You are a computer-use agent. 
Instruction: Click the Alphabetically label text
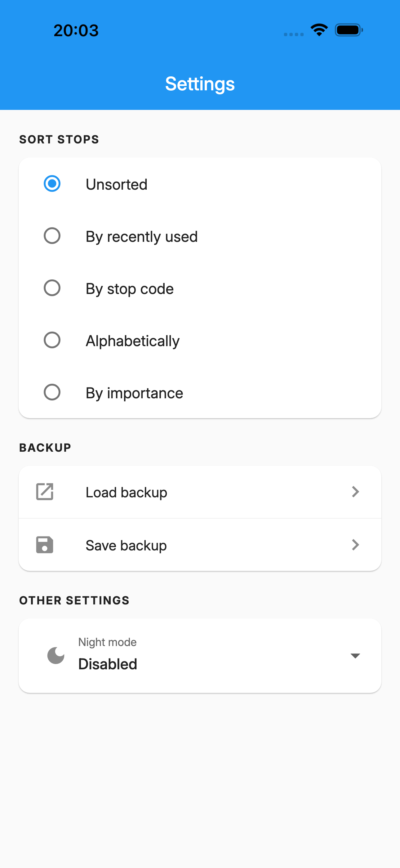coord(133,341)
